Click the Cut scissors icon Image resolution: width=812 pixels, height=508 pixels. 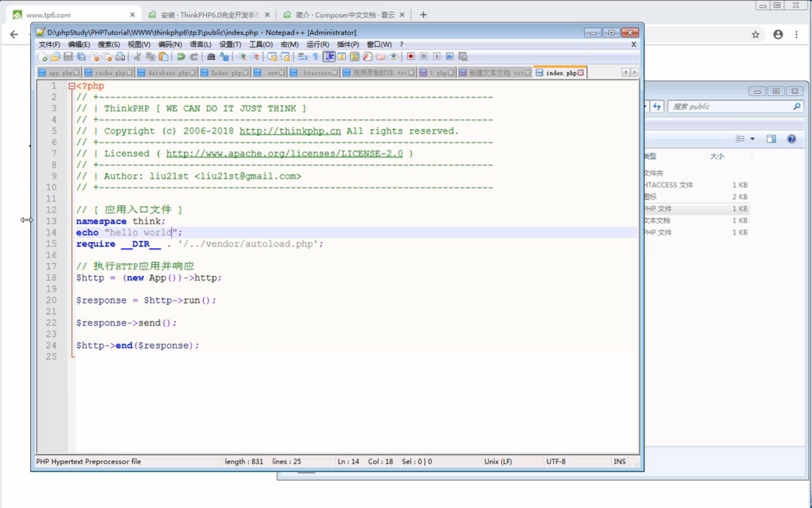pos(138,57)
